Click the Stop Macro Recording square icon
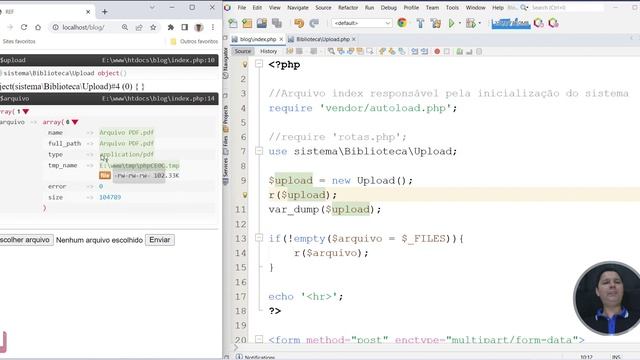Screen dimensions: 640x360 [447, 51]
